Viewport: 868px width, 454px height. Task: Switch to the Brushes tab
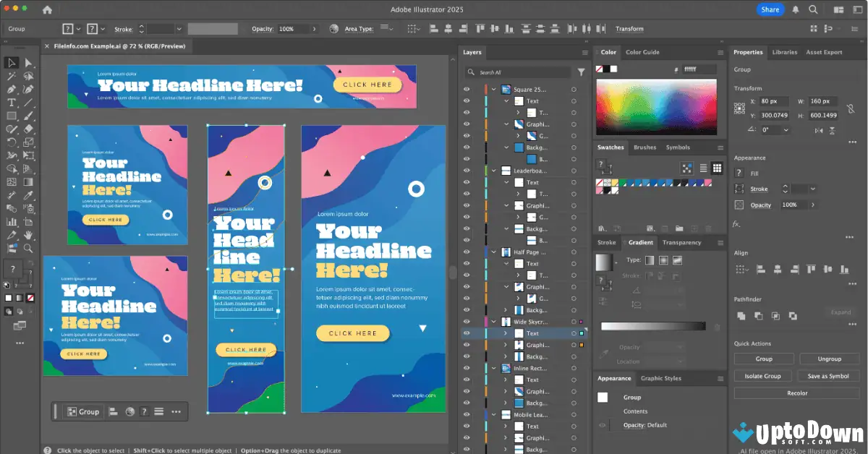[x=644, y=147]
